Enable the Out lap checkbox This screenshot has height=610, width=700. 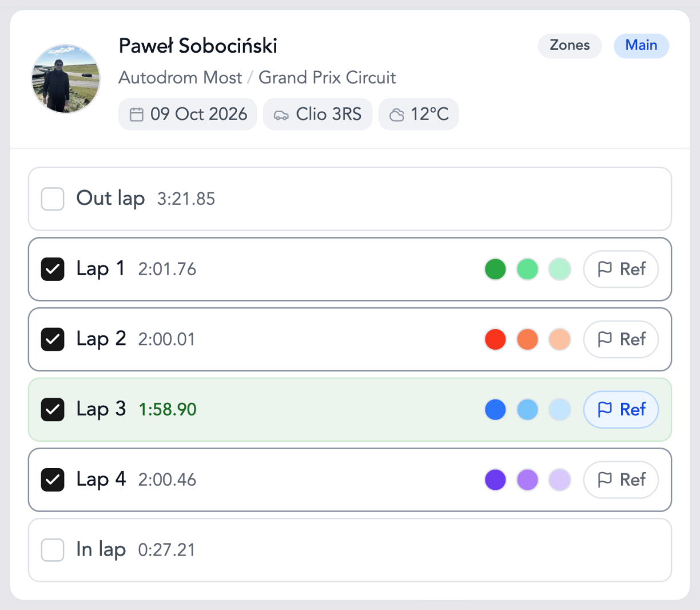point(53,199)
